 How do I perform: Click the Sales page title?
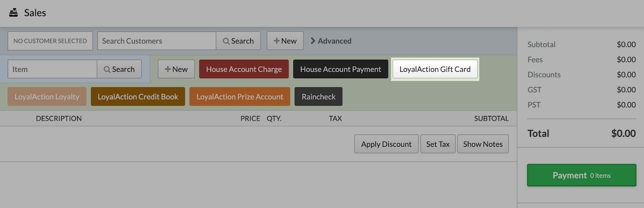[35, 13]
